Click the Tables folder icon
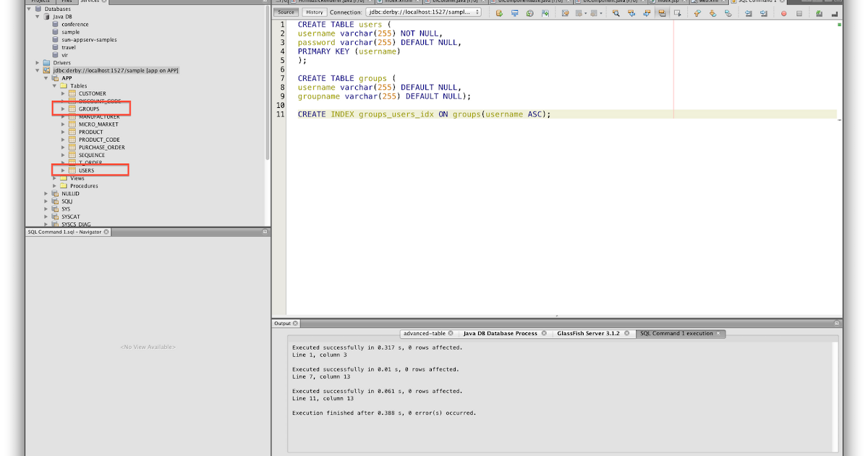This screenshot has height=456, width=868. pos(64,85)
